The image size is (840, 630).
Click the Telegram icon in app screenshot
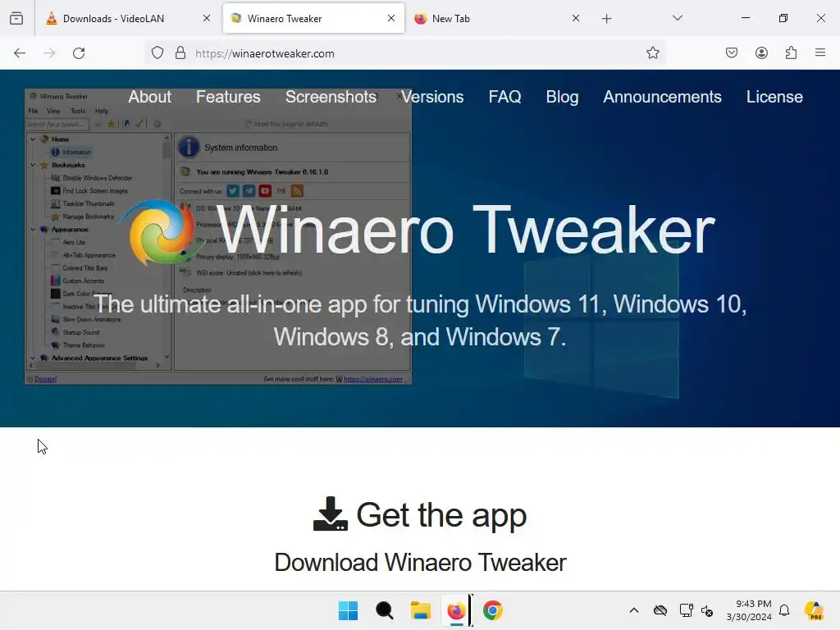pos(249,190)
